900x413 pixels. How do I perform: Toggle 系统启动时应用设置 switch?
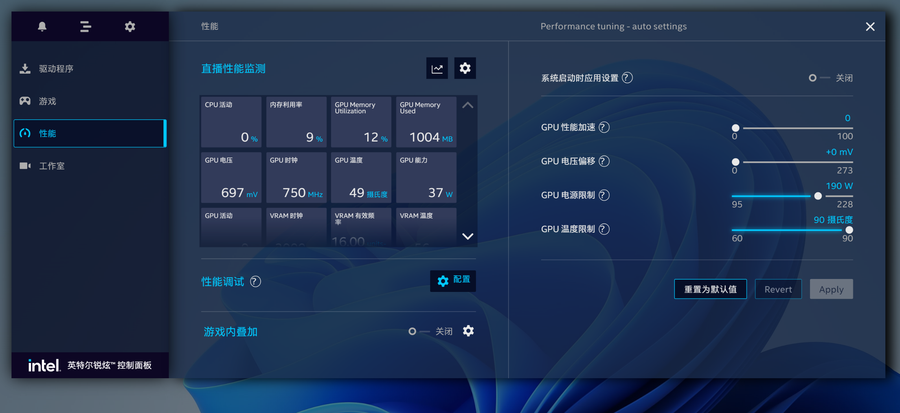coord(818,78)
